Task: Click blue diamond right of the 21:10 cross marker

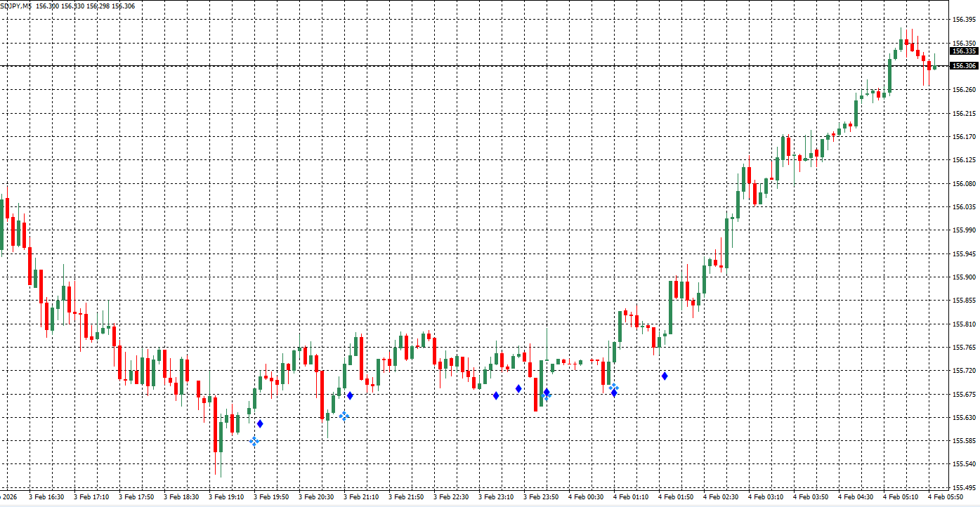Action: [350, 396]
